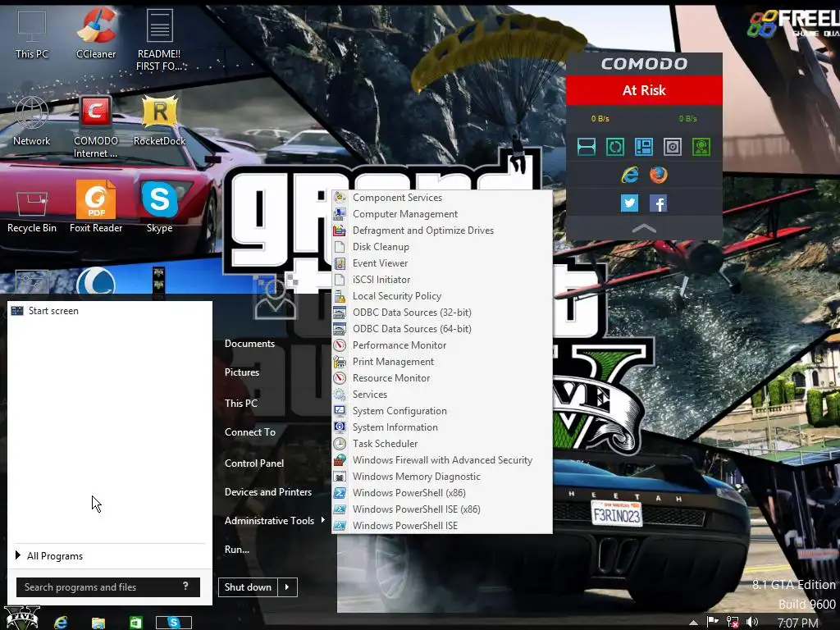Screen dimensions: 840x630
Task: Select Connect To in the start menu
Action: (250, 431)
